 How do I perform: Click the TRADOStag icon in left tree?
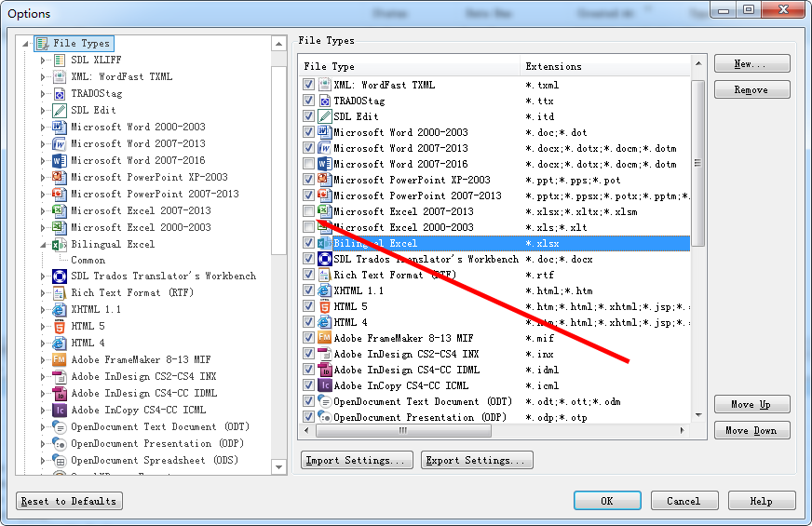click(x=60, y=94)
